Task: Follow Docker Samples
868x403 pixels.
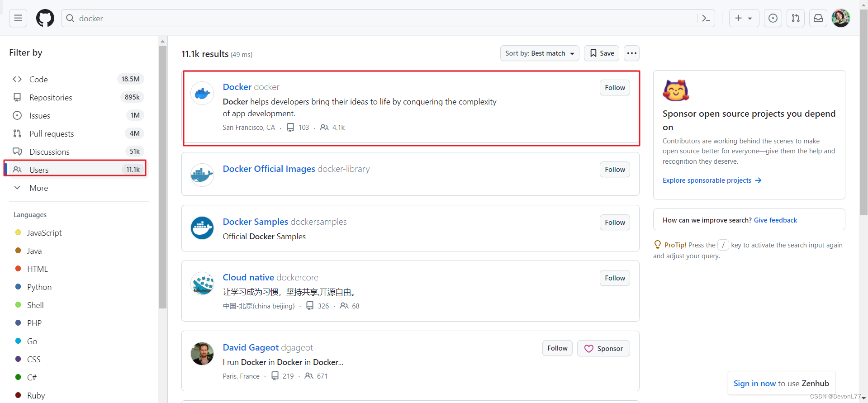Action: (x=615, y=223)
